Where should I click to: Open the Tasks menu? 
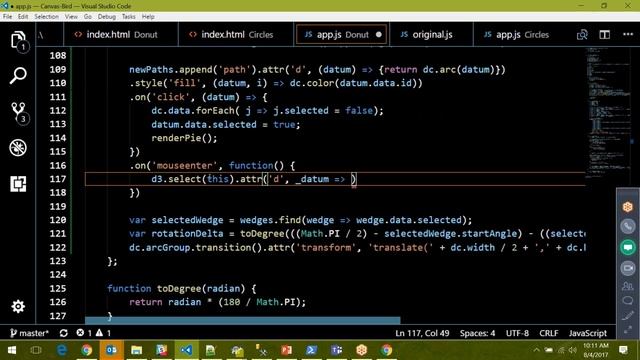[x=128, y=17]
